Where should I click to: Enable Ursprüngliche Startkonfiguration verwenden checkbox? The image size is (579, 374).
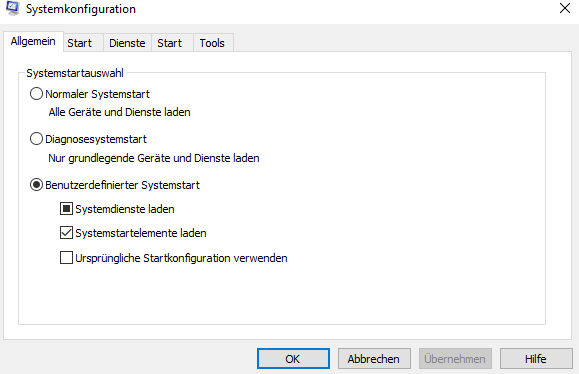click(x=66, y=258)
